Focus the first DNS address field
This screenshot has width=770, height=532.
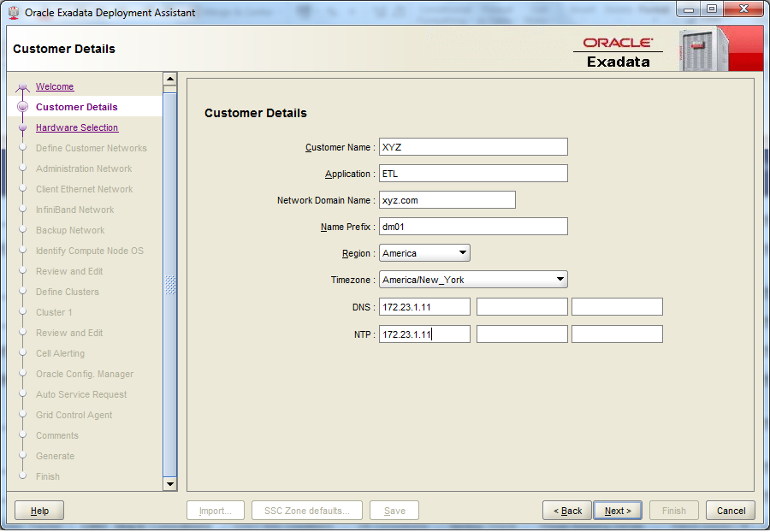tap(424, 307)
